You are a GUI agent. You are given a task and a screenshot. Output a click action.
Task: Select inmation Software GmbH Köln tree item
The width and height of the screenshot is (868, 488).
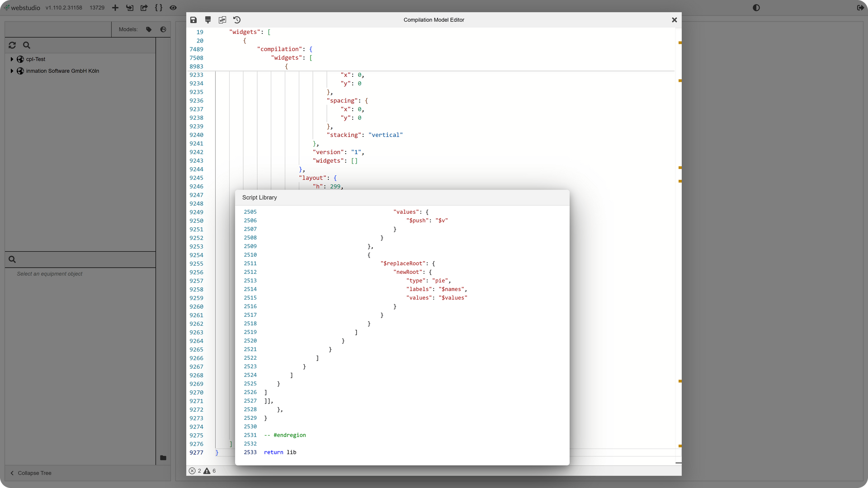(x=62, y=71)
